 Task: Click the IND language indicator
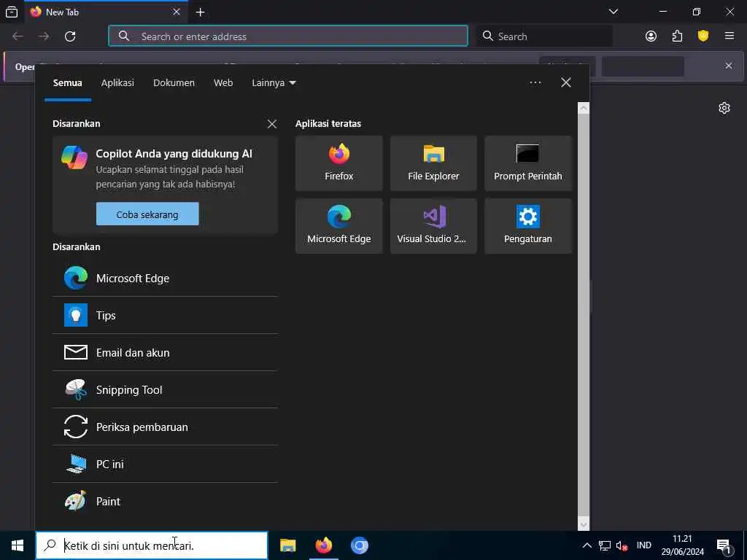(x=643, y=545)
